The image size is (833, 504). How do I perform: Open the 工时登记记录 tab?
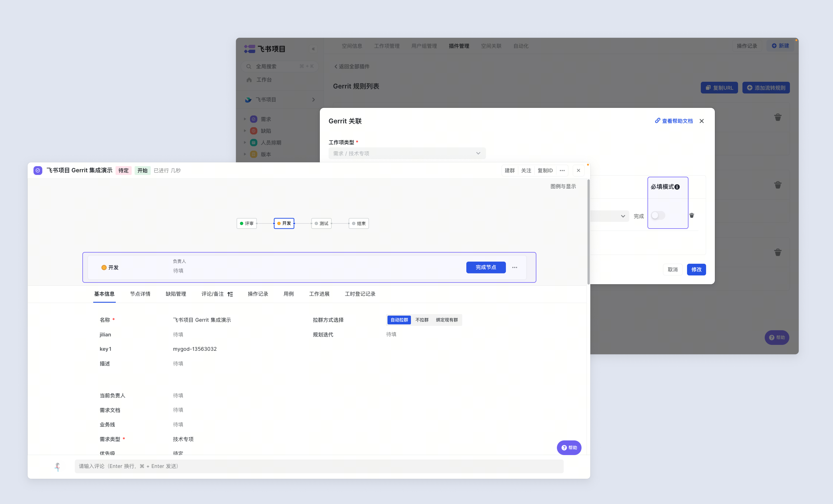(360, 294)
